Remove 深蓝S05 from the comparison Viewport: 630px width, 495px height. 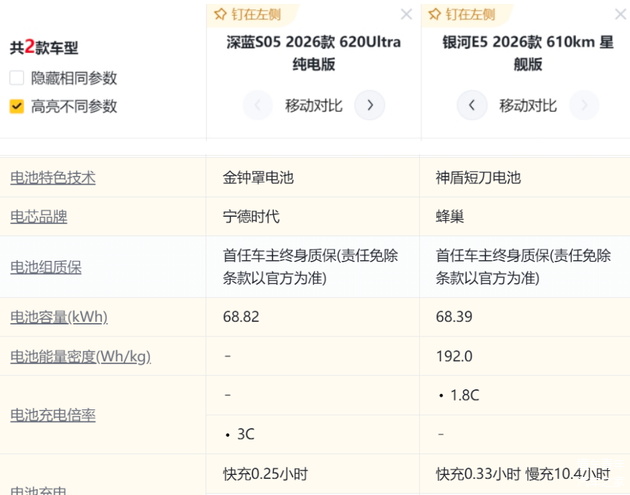406,14
